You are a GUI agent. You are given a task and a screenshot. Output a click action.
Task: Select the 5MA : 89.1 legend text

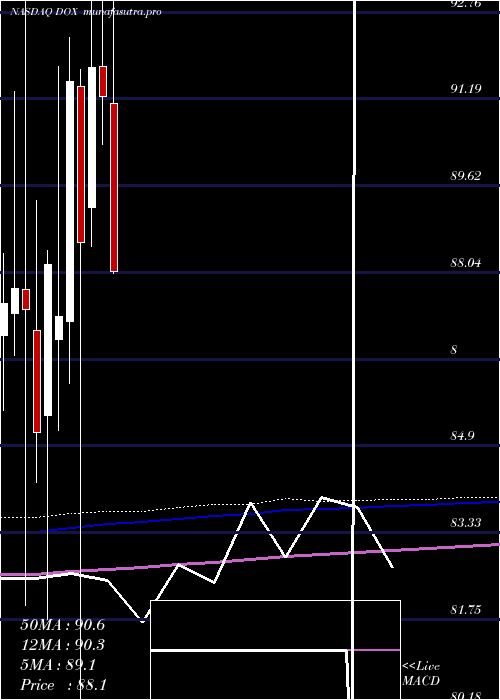coord(58,665)
